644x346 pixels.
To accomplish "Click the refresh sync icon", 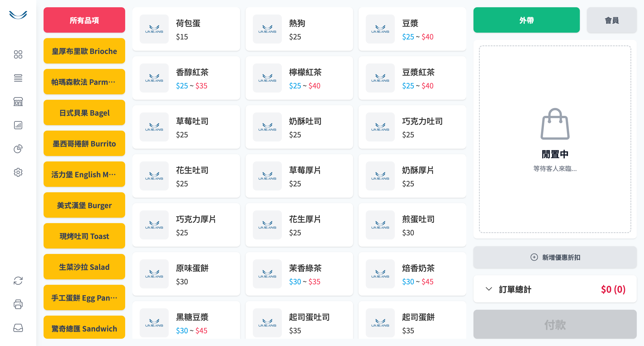I will (x=18, y=280).
